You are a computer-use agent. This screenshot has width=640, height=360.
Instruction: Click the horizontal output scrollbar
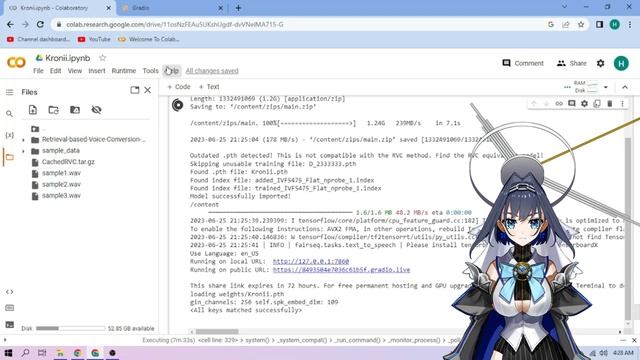[x=217, y=332]
